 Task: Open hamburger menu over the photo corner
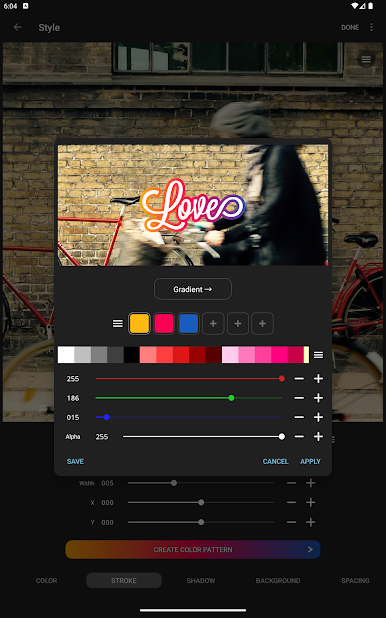point(366,60)
